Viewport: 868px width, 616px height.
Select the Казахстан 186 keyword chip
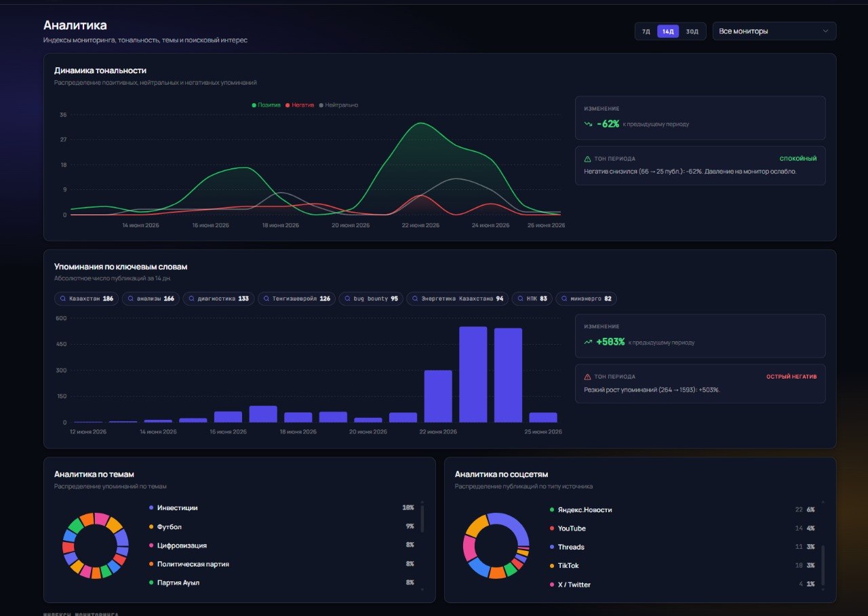86,299
